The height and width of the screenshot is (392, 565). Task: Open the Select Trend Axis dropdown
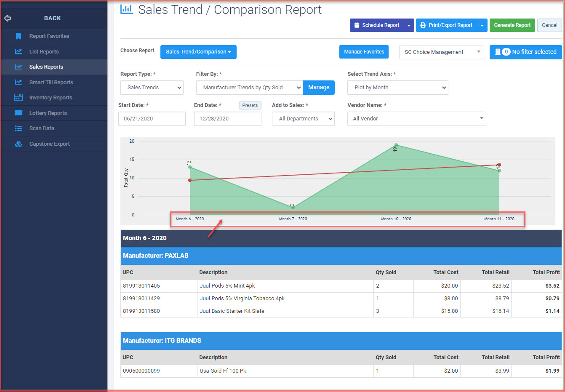[x=397, y=88]
